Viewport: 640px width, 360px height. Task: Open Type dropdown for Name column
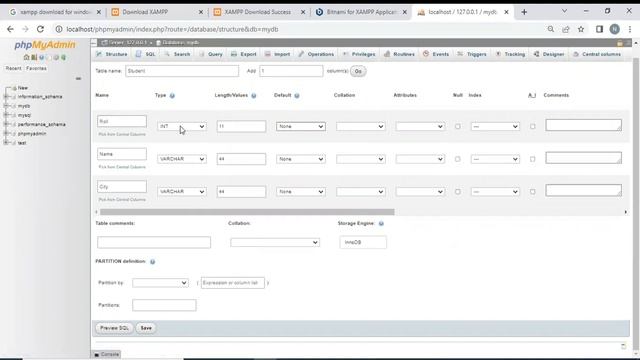[182, 159]
